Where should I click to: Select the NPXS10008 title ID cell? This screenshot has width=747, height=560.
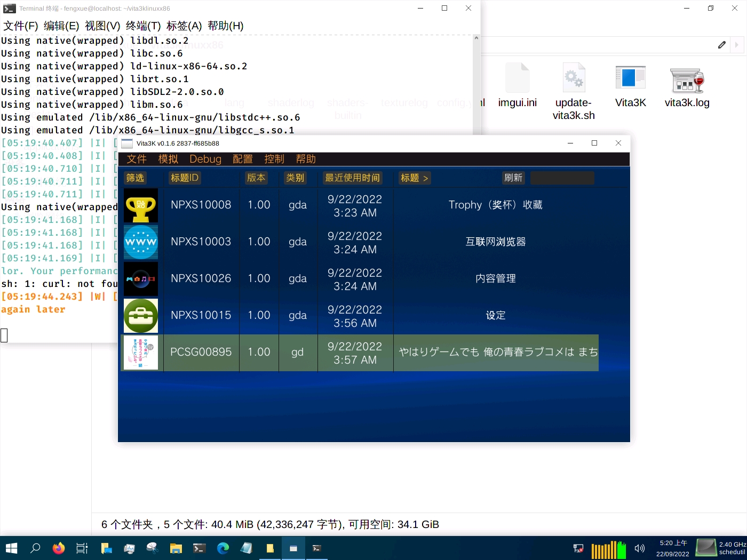[201, 205]
